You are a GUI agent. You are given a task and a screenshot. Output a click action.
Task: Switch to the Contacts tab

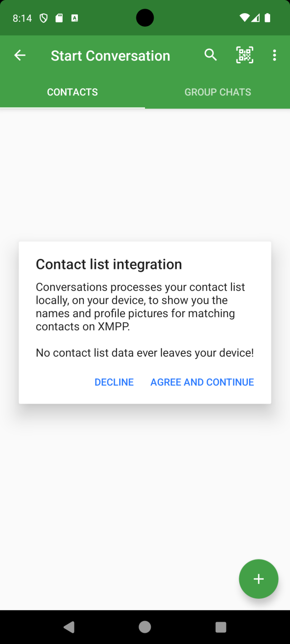pyautogui.click(x=72, y=92)
